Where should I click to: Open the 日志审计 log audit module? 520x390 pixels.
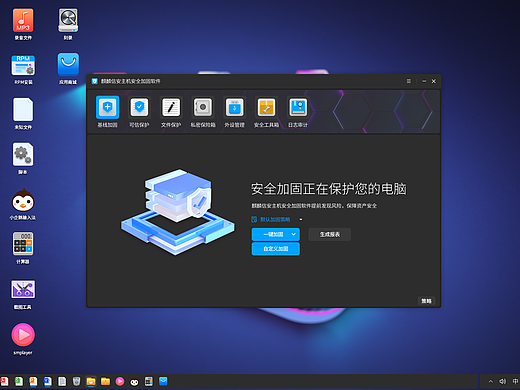(298, 111)
